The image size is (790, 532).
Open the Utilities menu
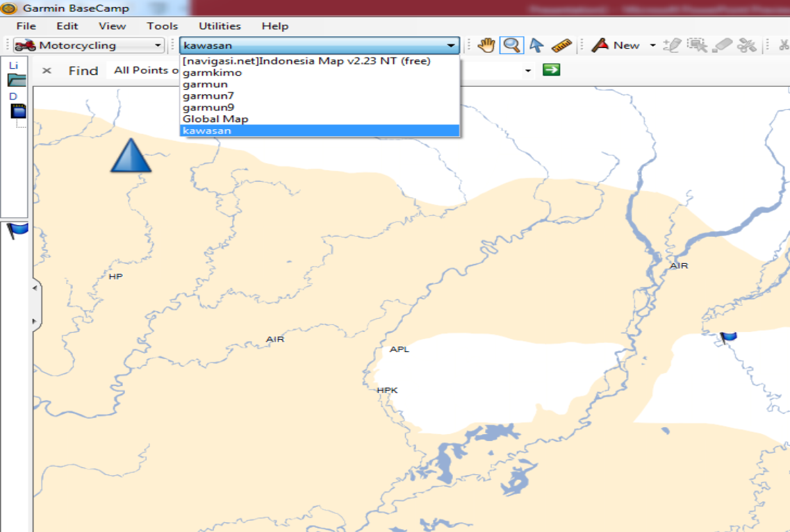pyautogui.click(x=220, y=26)
